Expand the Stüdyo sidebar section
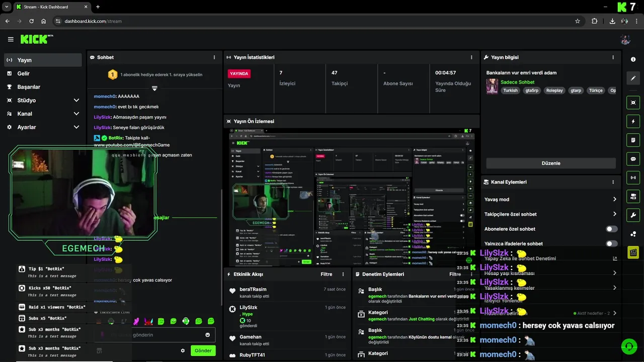Viewport: 644px width, 362px height. 76,100
